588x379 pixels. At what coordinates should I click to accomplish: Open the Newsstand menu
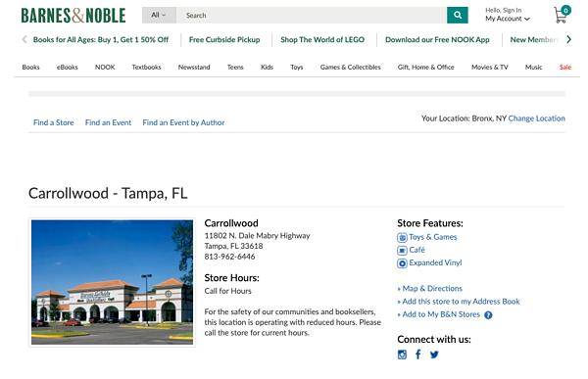tap(194, 68)
